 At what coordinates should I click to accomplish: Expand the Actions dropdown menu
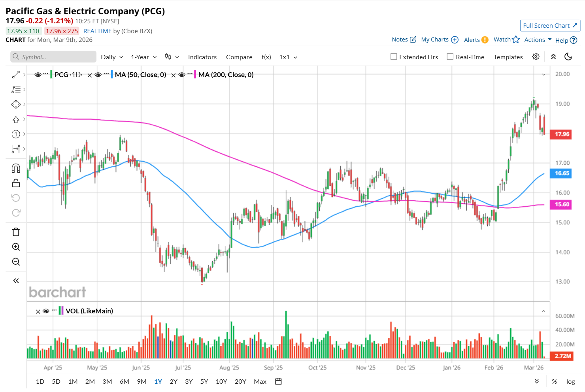tap(538, 40)
